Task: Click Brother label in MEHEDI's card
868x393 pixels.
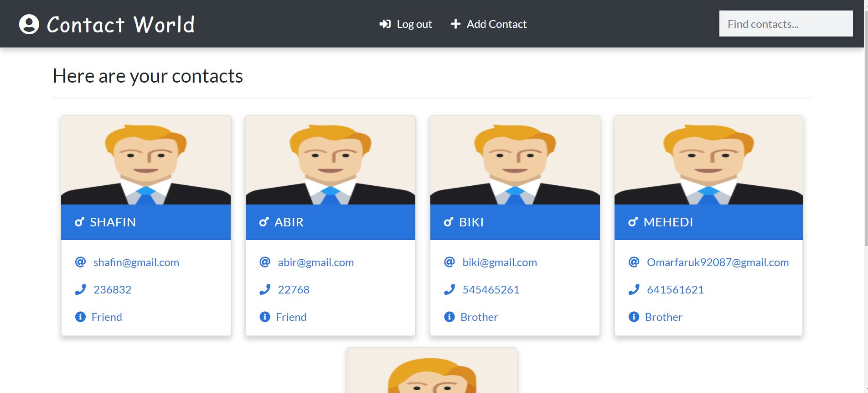Action: tap(664, 317)
